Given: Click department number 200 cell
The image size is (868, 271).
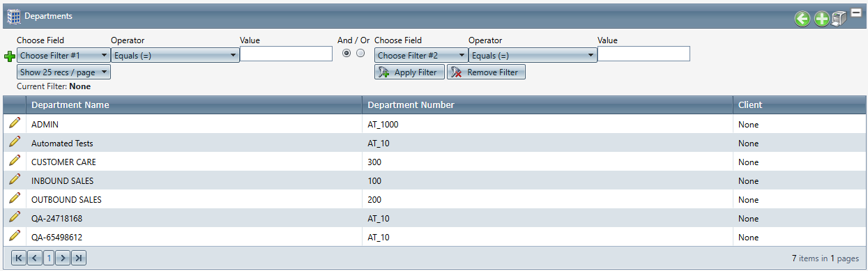Looking at the screenshot, I should click(547, 199).
